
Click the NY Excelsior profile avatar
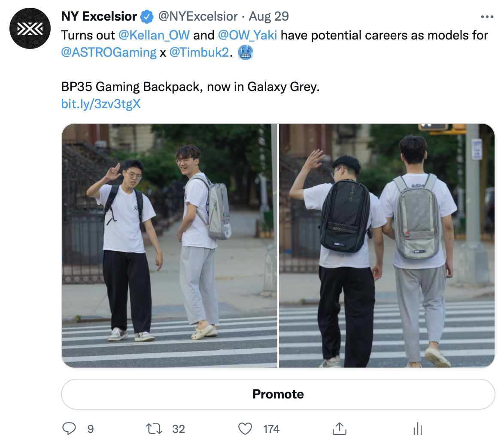30,28
